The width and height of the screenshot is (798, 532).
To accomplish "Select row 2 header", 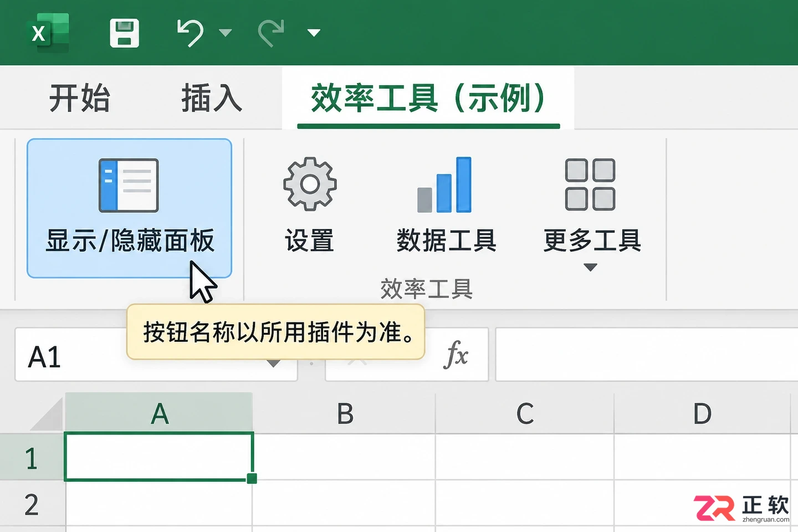I will [x=32, y=504].
